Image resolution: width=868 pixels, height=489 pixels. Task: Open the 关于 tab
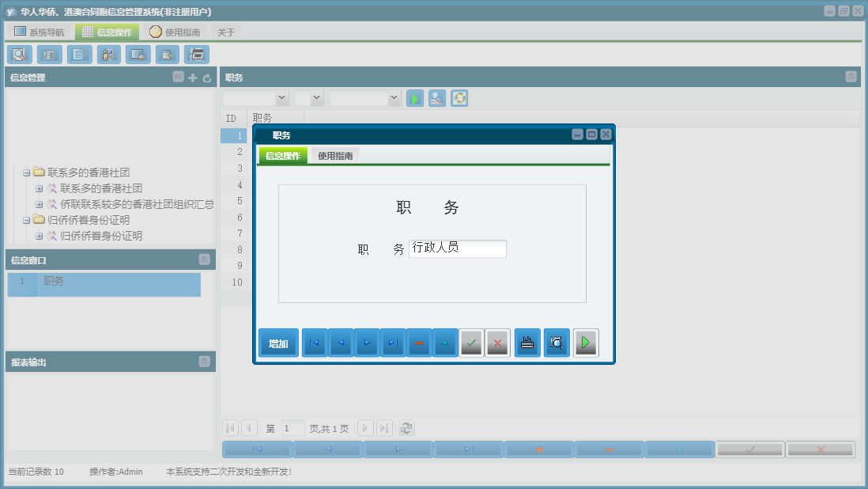226,32
